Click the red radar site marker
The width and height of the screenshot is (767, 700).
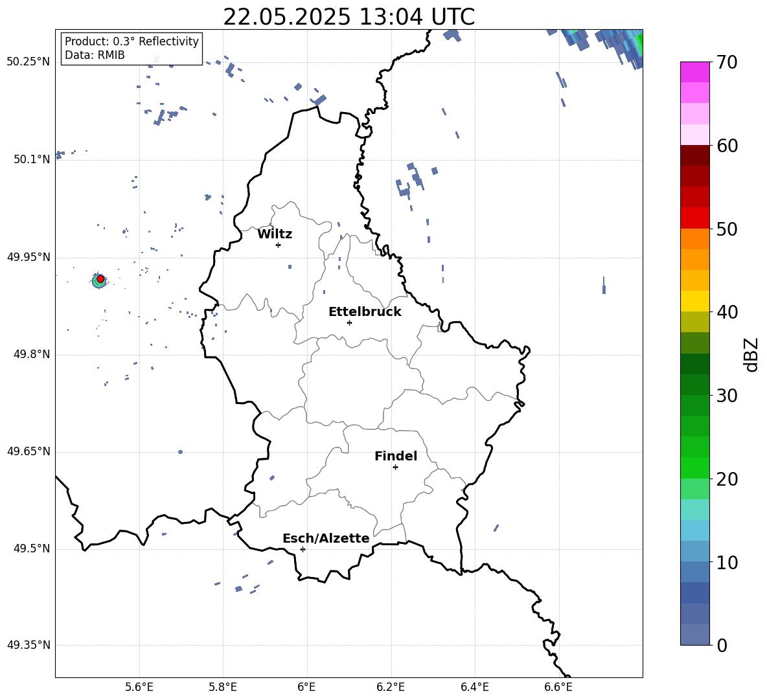100,278
